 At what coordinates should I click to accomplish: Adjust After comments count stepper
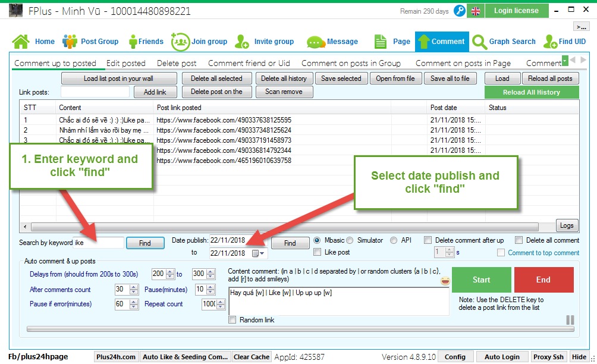[134, 290]
